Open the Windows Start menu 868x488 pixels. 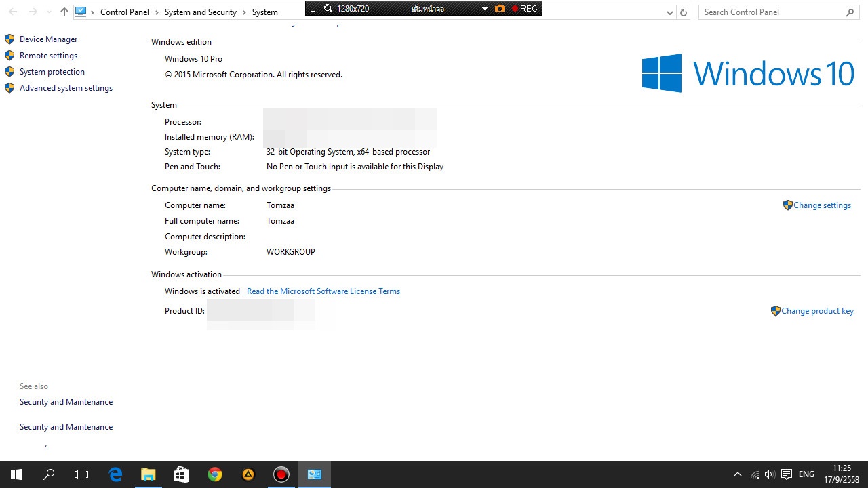[16, 474]
